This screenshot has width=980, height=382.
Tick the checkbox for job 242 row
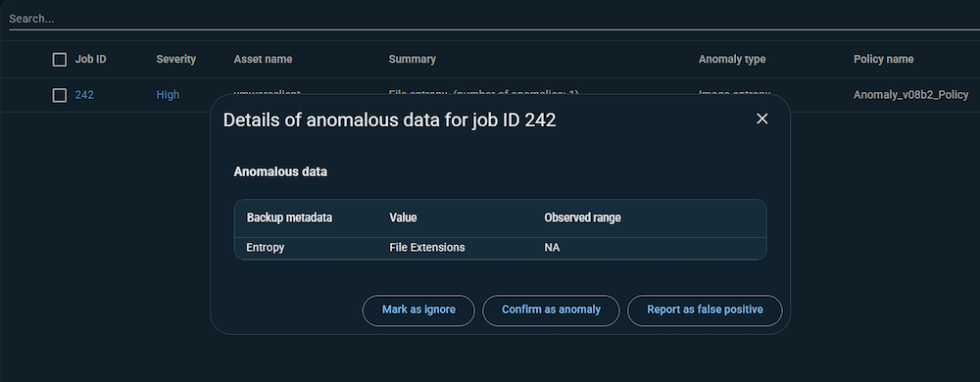pos(60,95)
